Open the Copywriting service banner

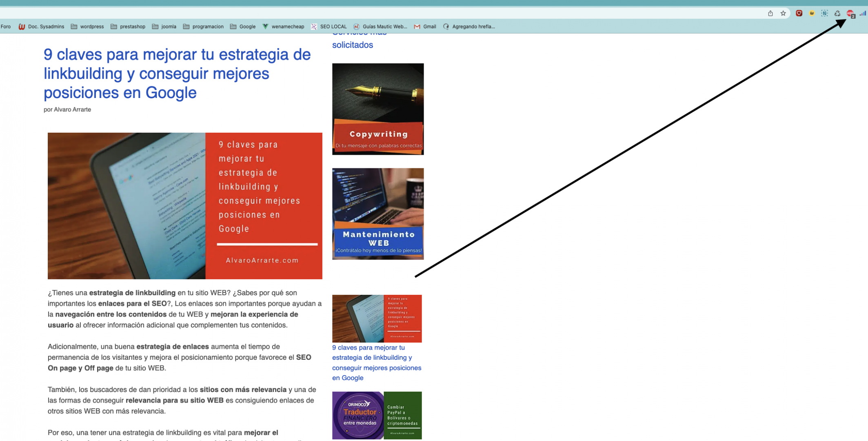[378, 109]
